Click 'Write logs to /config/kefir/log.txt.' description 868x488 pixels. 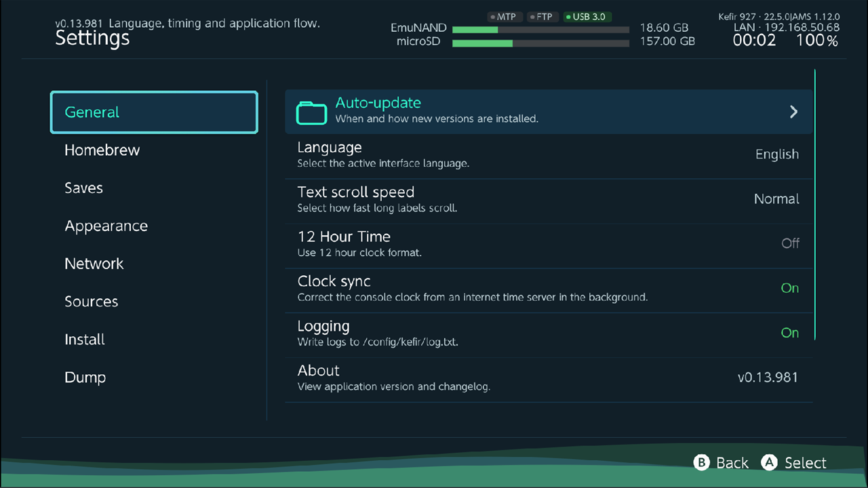click(x=378, y=342)
